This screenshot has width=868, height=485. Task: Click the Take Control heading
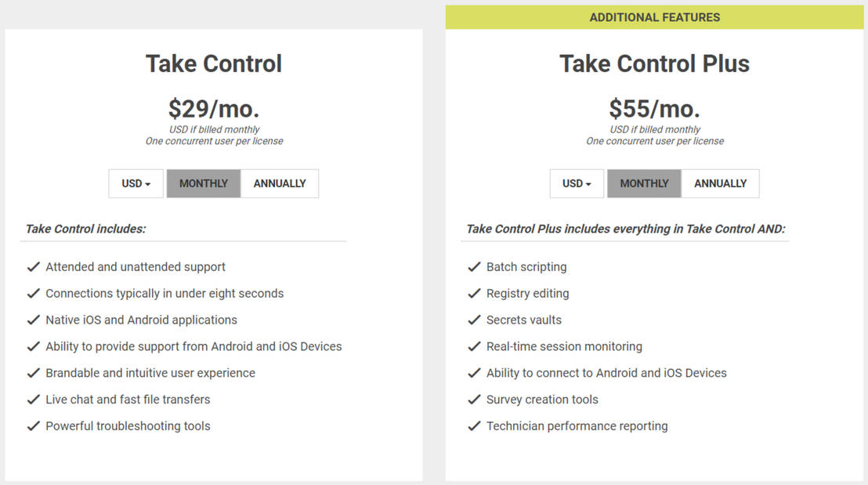click(x=213, y=63)
